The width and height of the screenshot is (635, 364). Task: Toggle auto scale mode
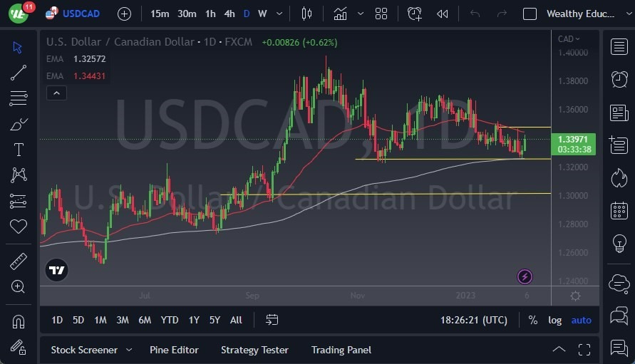[581, 320]
